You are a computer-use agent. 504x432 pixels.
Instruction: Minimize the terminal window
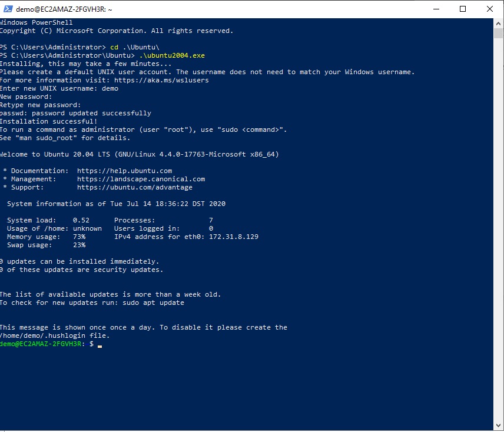[436, 9]
